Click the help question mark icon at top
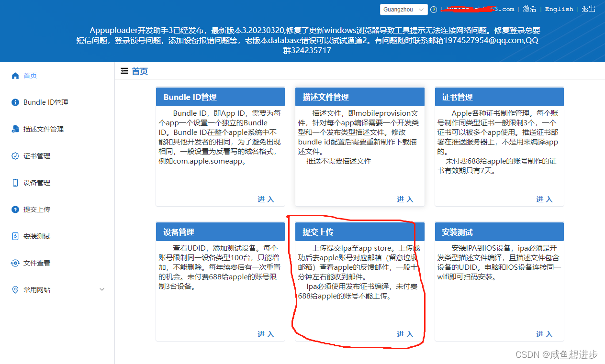This screenshot has width=605, height=364. (x=433, y=9)
